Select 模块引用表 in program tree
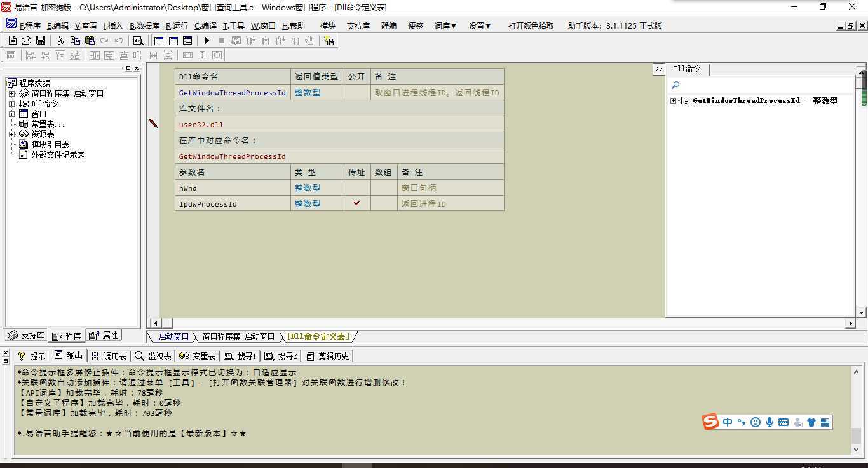The height and width of the screenshot is (468, 868). (50, 144)
